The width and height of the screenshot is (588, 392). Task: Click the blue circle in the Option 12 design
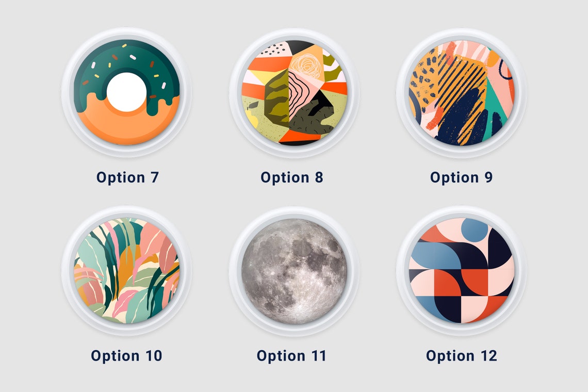click(x=475, y=228)
